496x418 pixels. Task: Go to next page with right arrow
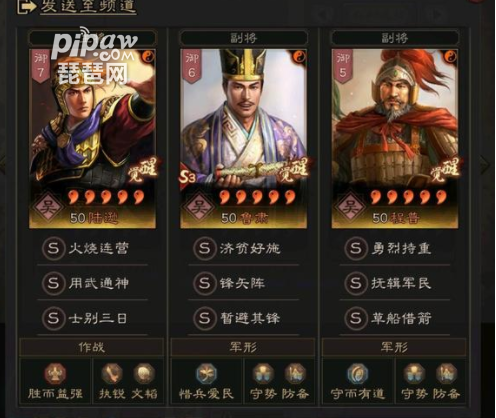485,164
